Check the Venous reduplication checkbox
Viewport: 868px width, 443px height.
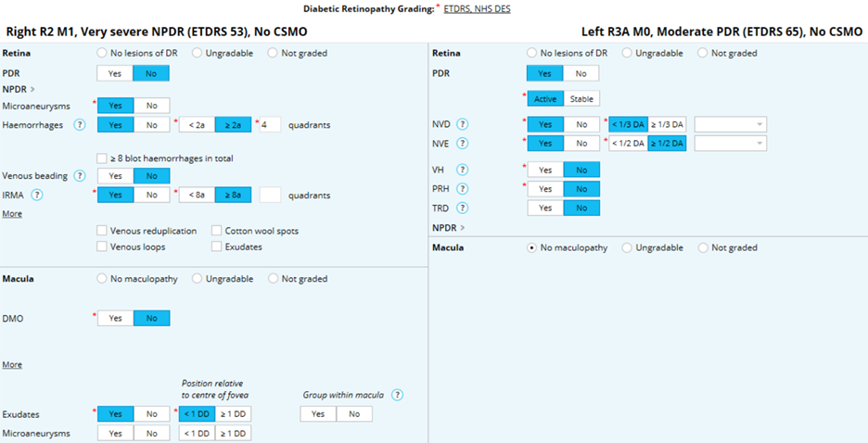[102, 231]
